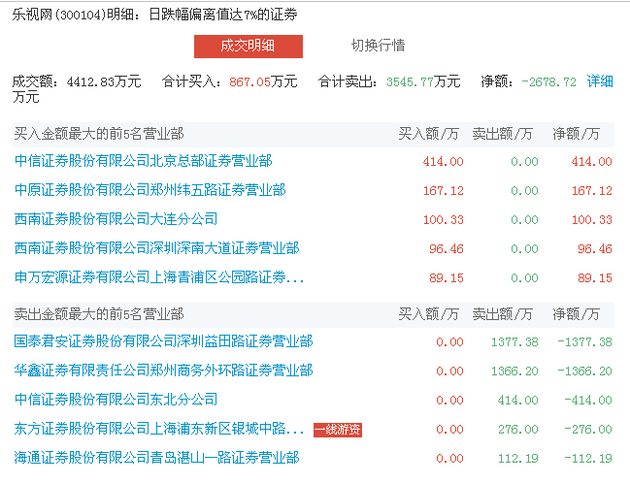This screenshot has height=484, width=630.
Task: Click the red 一线游资 tag
Action: tap(338, 430)
